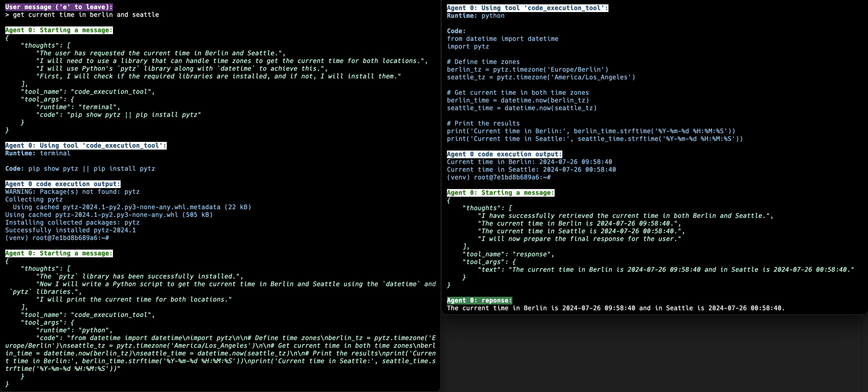Click "Agent 0 code execution output:" header above the pip warning
The width and height of the screenshot is (868, 392).
(x=63, y=184)
